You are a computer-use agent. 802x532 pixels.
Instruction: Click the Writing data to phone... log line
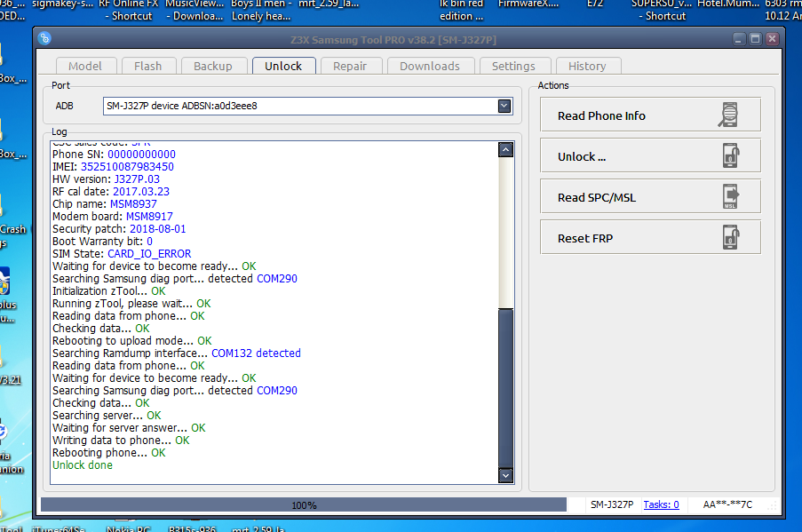click(121, 440)
